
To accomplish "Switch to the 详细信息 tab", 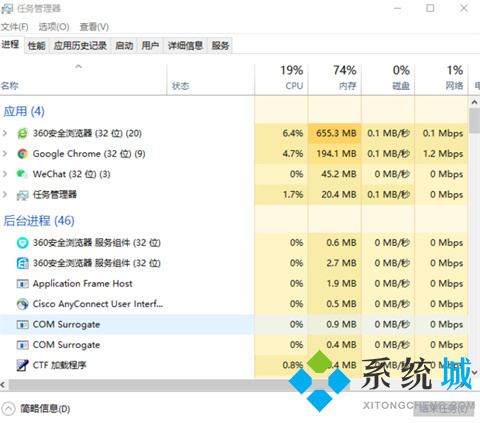I will coord(185,45).
